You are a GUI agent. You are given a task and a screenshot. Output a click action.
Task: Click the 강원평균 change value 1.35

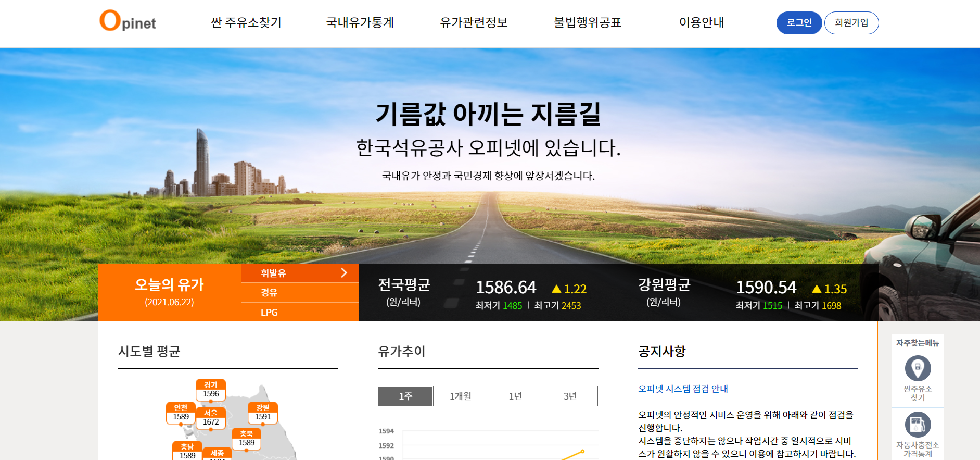point(835,289)
